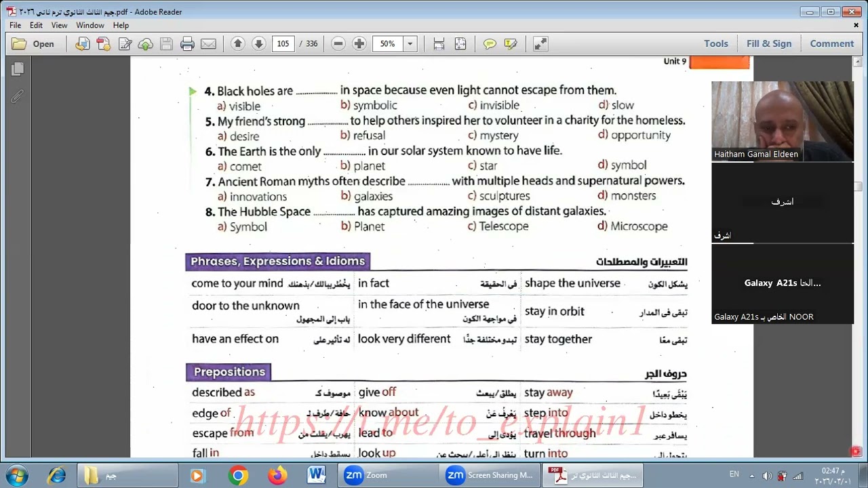Open the Window menu
This screenshot has height=488, width=868.
[x=90, y=25]
